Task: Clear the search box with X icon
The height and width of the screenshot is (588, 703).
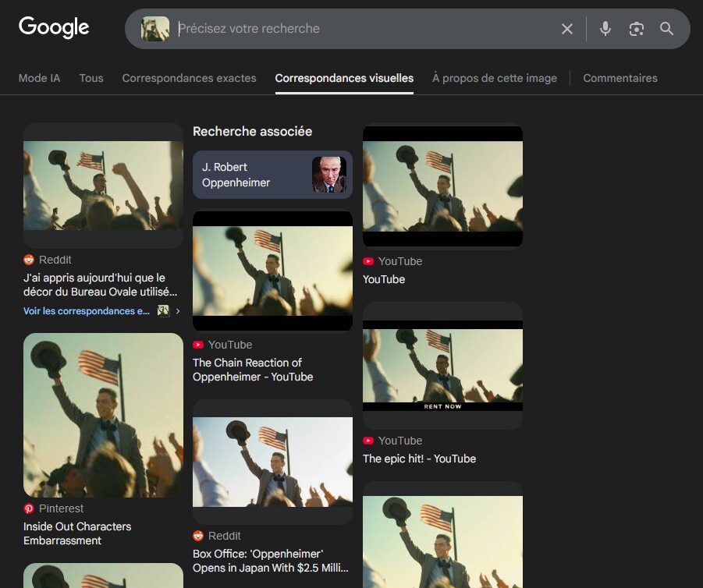Action: [x=567, y=29]
